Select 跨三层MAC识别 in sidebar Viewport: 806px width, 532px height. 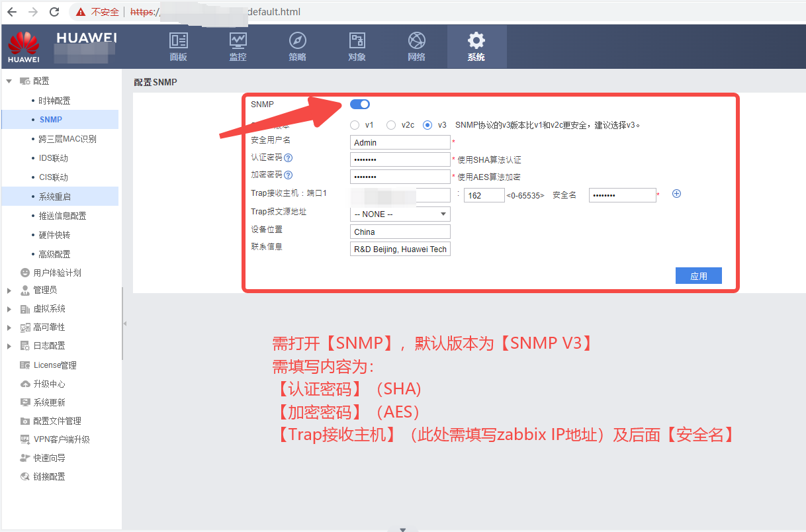[x=67, y=139]
